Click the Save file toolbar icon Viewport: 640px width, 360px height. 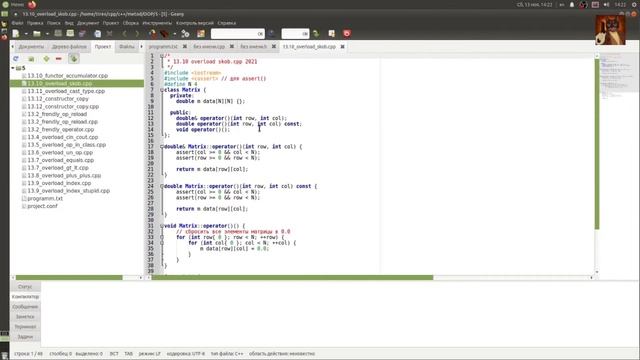pyautogui.click(x=58, y=34)
